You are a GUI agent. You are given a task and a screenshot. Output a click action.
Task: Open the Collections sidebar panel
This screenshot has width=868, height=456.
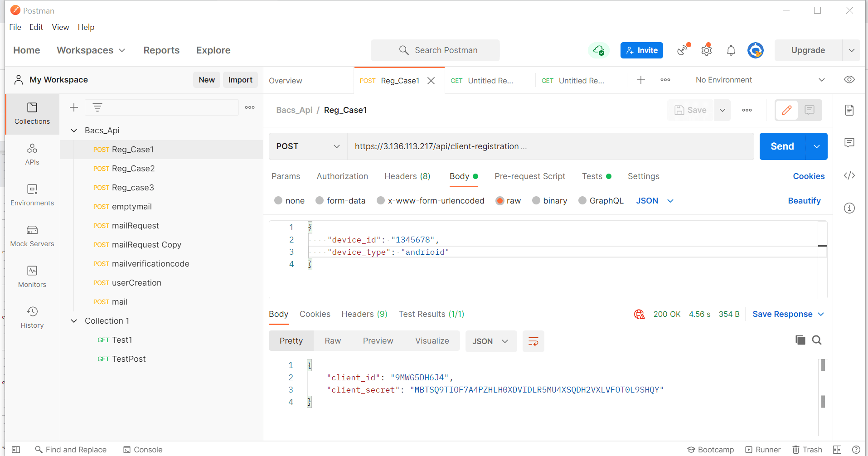coord(32,114)
